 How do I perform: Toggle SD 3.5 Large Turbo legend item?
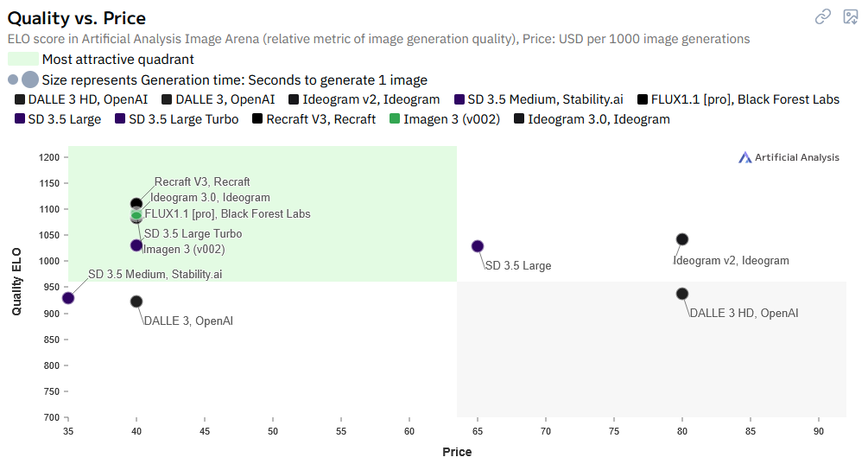click(176, 119)
